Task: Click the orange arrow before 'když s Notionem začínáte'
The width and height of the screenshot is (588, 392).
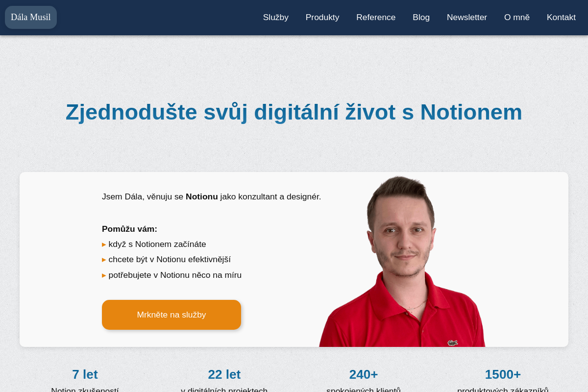Action: point(104,245)
